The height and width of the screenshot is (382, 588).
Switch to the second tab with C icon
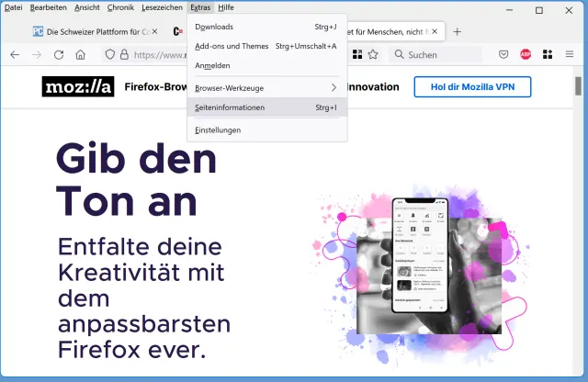click(x=177, y=31)
